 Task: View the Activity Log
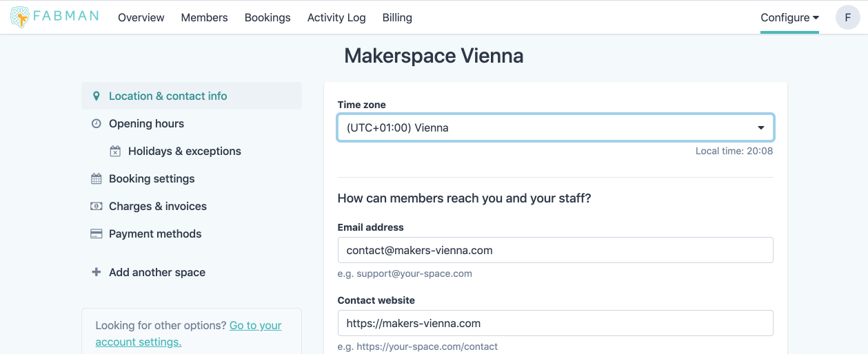pyautogui.click(x=336, y=18)
